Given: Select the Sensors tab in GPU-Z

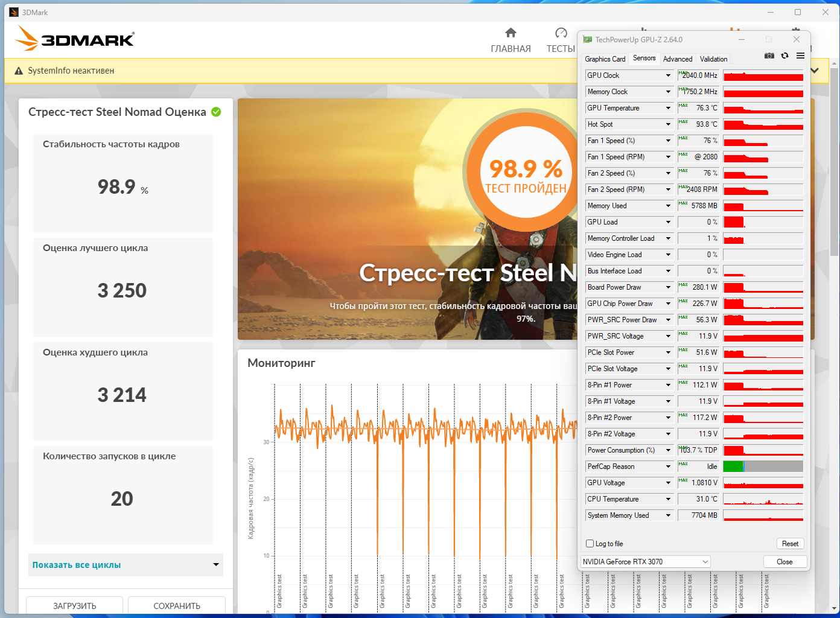Looking at the screenshot, I should (644, 59).
